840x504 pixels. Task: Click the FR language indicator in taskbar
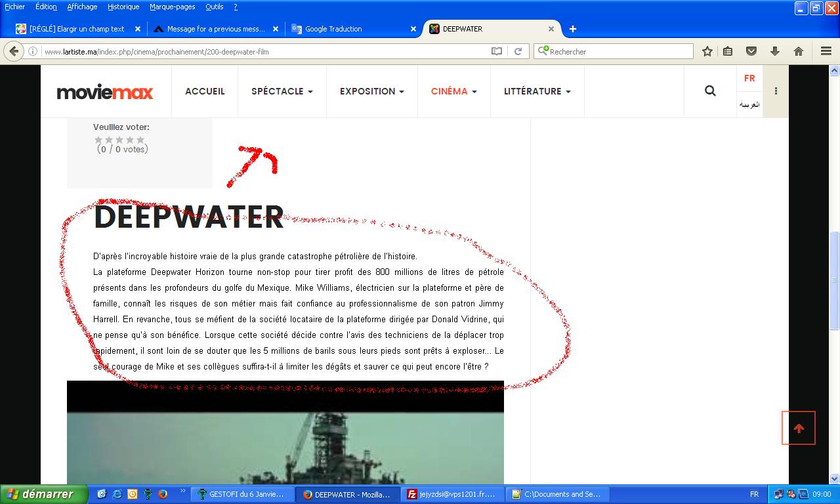[754, 494]
